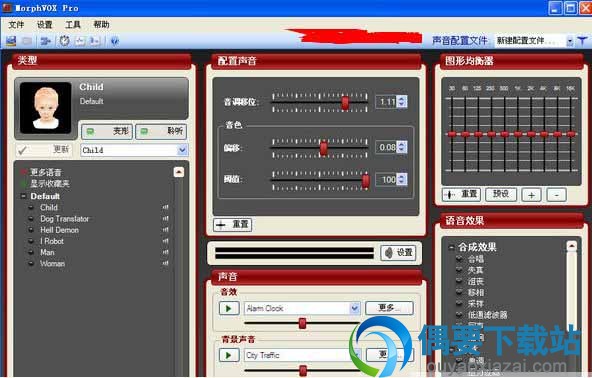Click the equalizer 16K band slider
The height and width of the screenshot is (378, 592).
coord(571,134)
